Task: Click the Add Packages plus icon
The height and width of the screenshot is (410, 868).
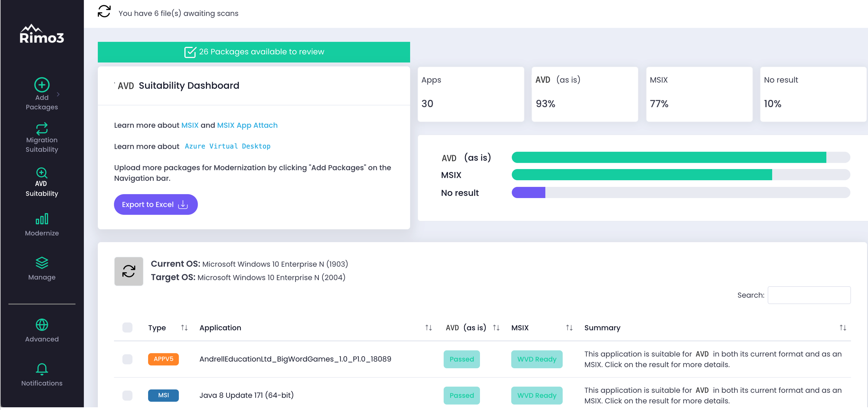Action: (x=42, y=85)
